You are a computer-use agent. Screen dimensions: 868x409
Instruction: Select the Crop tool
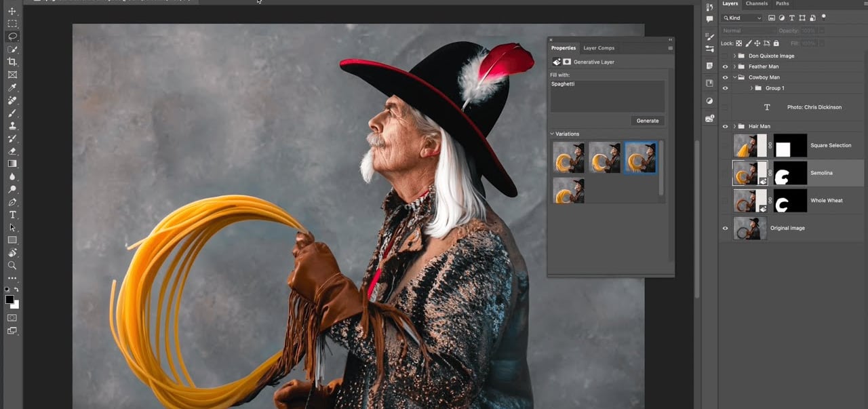pyautogui.click(x=12, y=62)
